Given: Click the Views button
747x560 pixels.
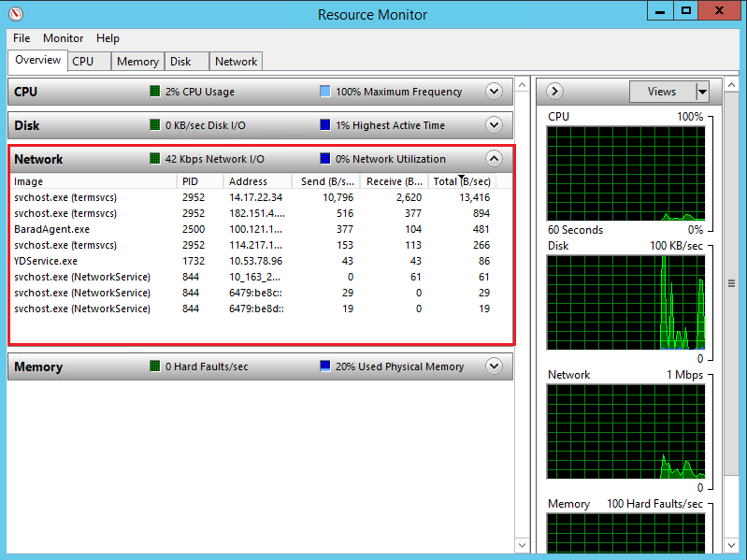Looking at the screenshot, I should coord(661,92).
